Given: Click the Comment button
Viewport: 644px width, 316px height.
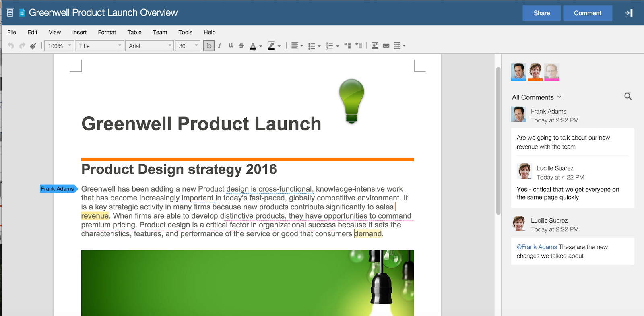Looking at the screenshot, I should point(587,13).
